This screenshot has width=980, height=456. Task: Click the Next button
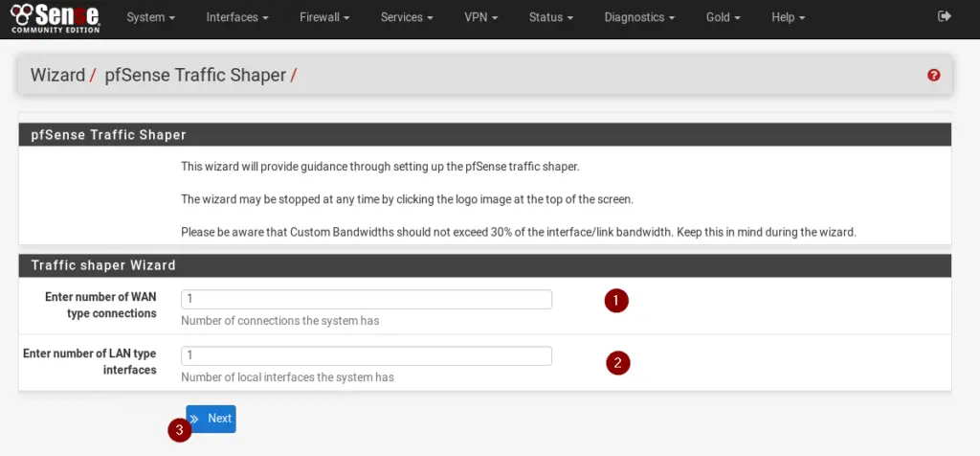212,419
